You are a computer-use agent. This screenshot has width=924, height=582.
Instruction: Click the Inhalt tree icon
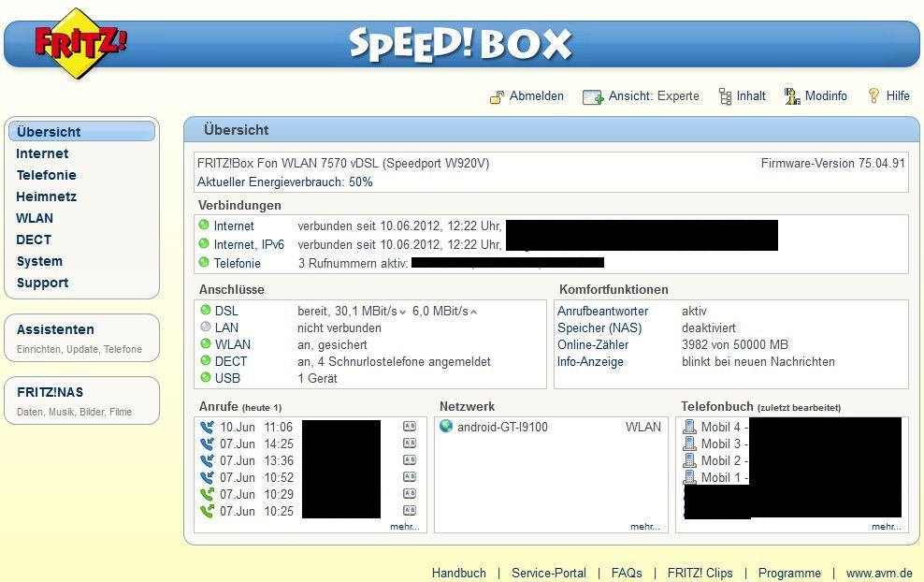pyautogui.click(x=725, y=96)
